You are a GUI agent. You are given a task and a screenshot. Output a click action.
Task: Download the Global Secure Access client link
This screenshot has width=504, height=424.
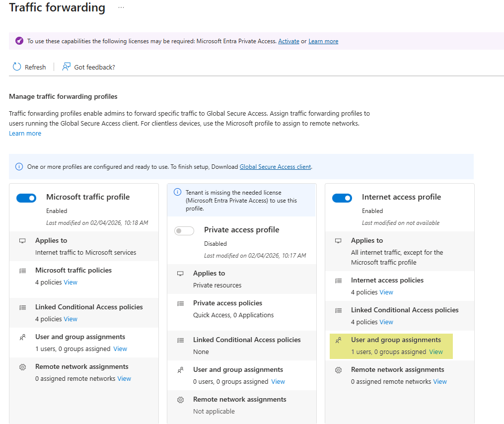pyautogui.click(x=275, y=167)
